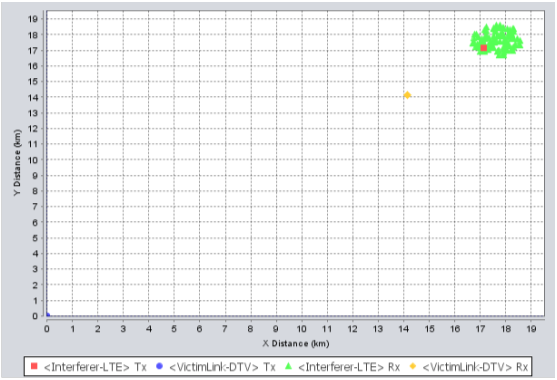The width and height of the screenshot is (557, 380).
Task: Click the X Distance (km) axis title
Action: click(x=296, y=343)
